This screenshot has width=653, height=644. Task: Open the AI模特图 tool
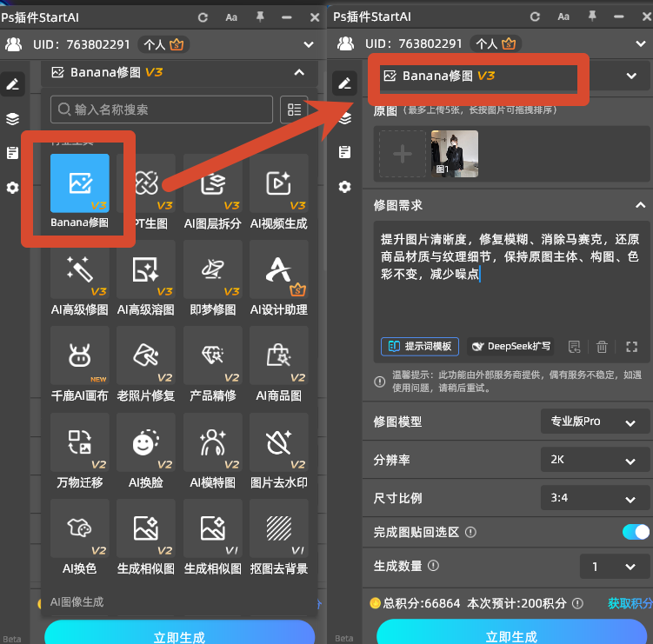point(212,442)
